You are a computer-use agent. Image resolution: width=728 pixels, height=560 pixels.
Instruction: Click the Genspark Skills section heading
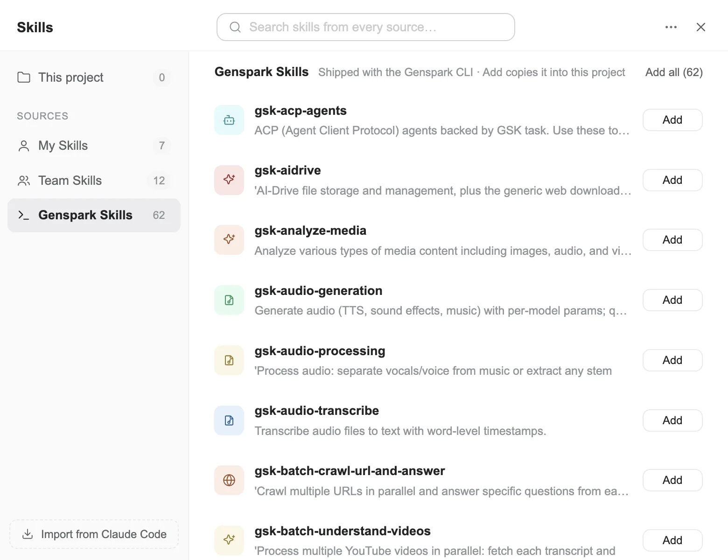(x=261, y=72)
